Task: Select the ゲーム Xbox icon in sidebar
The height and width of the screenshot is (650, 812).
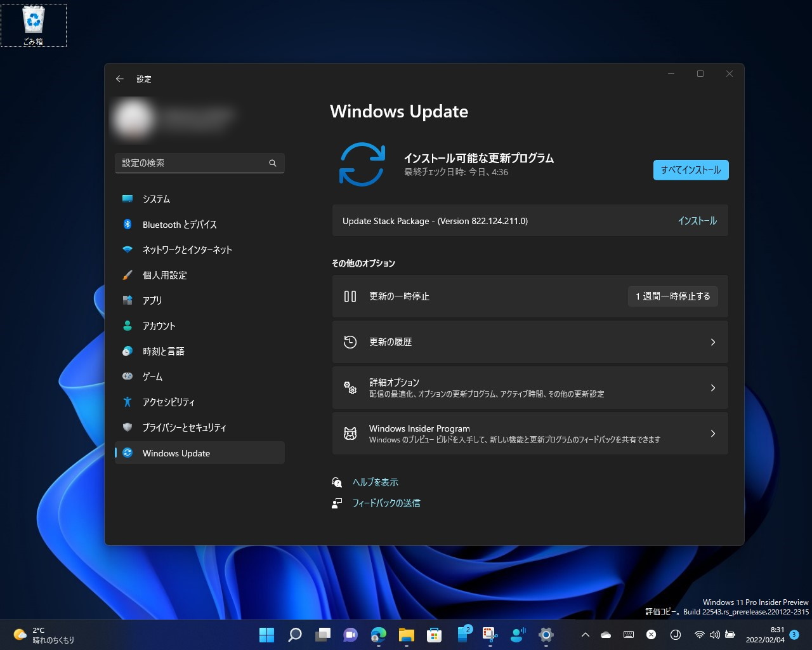Action: [x=128, y=376]
